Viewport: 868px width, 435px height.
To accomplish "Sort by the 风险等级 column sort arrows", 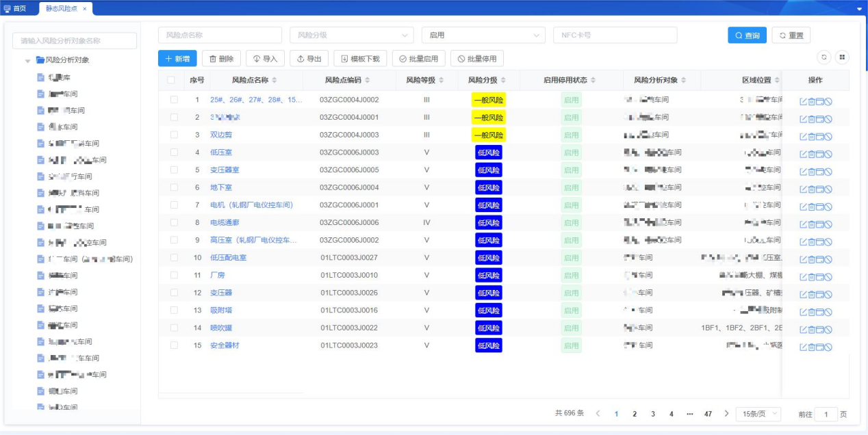I will tap(442, 81).
